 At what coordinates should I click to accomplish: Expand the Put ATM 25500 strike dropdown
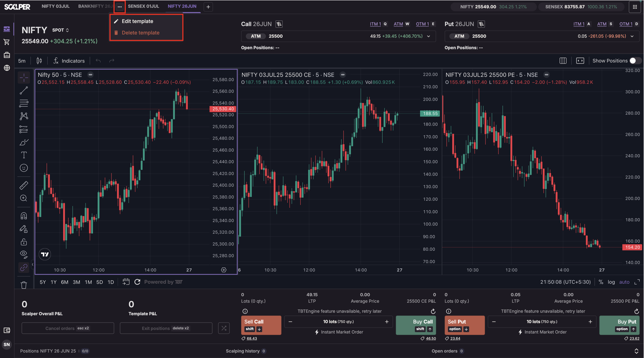[x=632, y=36]
